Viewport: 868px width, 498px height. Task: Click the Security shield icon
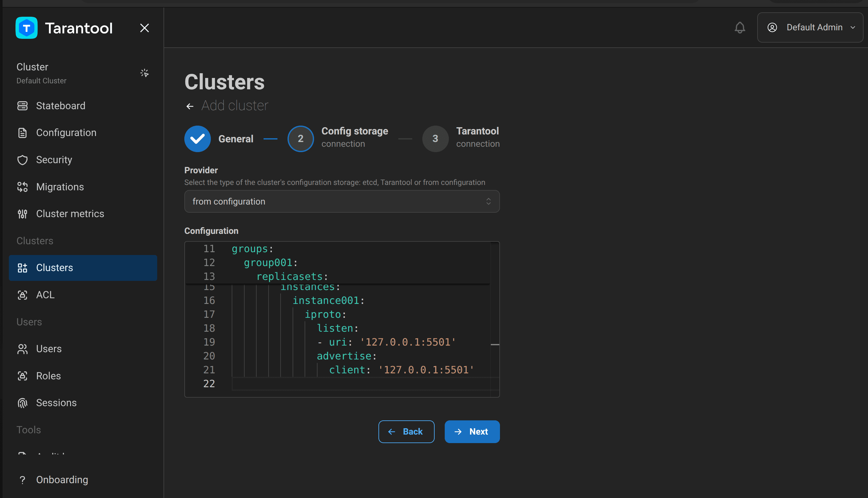pos(23,160)
